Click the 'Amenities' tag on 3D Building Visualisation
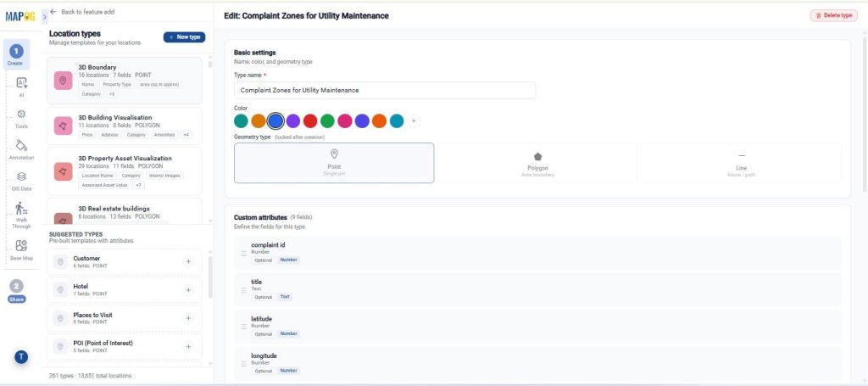 click(165, 135)
